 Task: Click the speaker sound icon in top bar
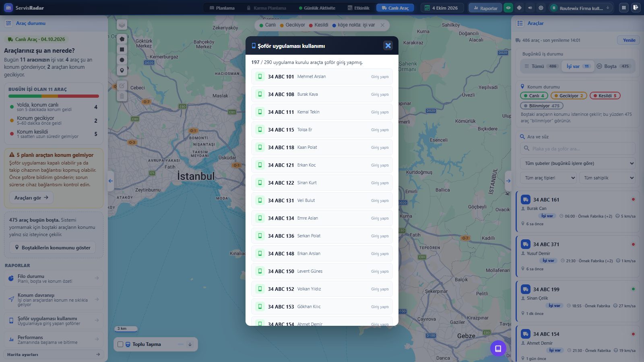(x=530, y=8)
